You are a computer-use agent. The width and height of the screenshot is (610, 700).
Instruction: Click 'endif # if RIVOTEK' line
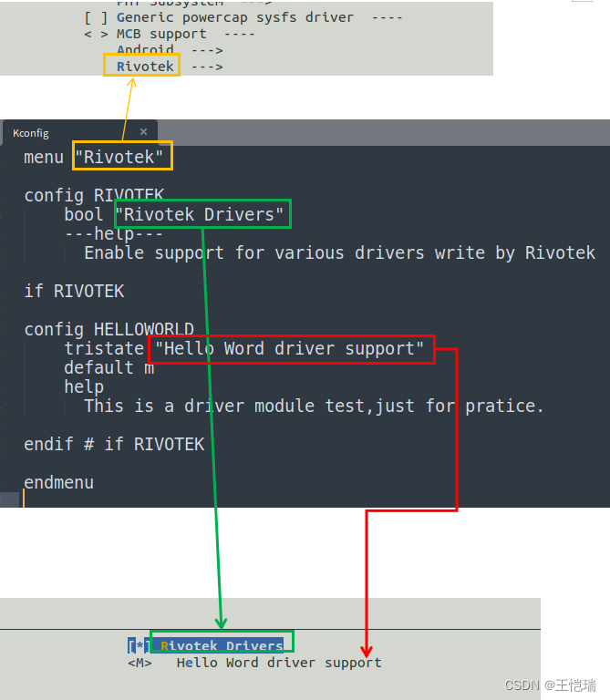pyautogui.click(x=114, y=445)
